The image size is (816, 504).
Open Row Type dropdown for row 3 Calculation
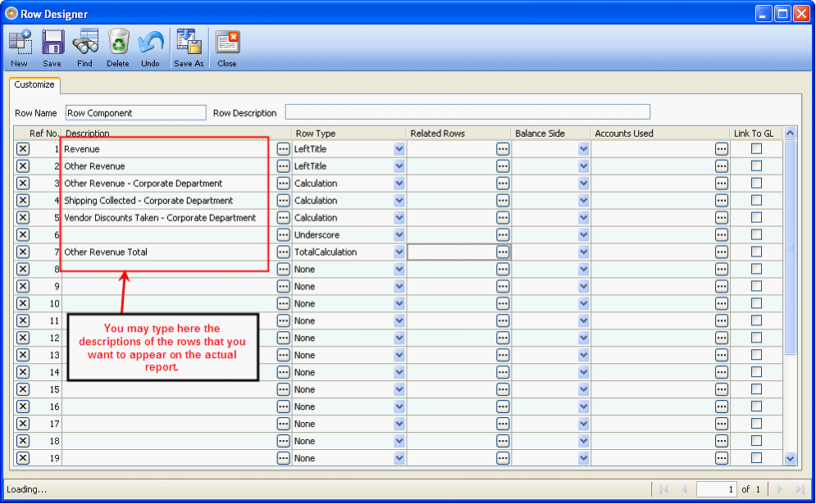tap(399, 184)
